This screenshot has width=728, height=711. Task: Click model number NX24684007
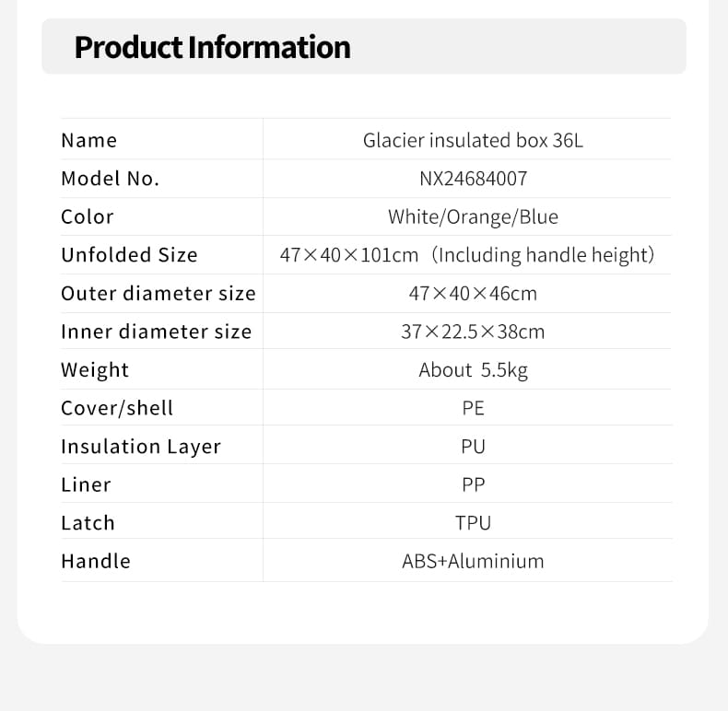coord(473,179)
